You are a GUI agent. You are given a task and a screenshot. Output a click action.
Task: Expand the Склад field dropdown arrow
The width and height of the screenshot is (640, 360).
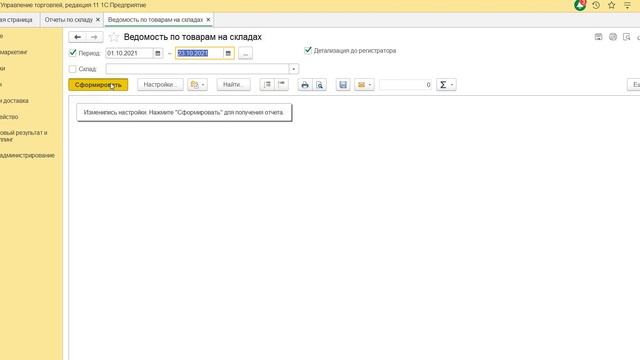(x=293, y=69)
